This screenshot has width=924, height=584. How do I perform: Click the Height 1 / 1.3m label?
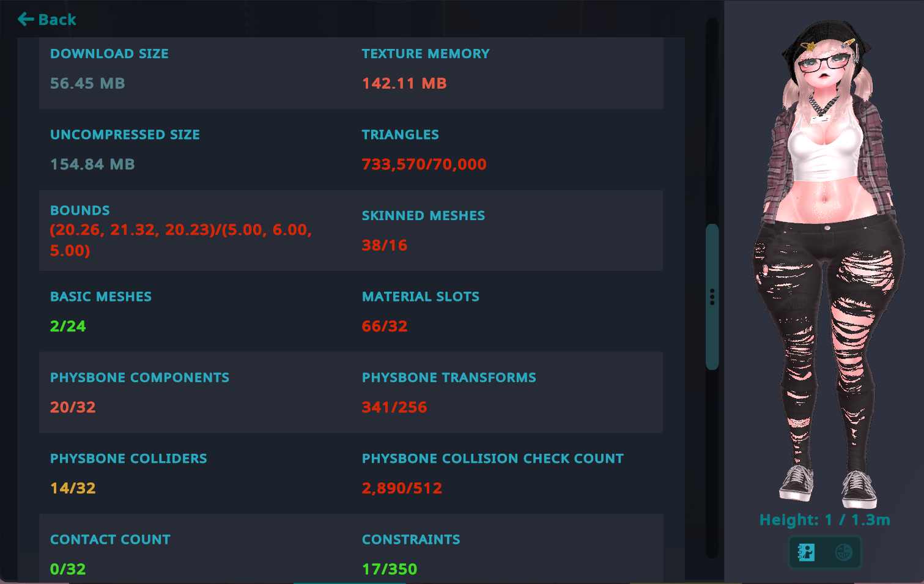824,520
